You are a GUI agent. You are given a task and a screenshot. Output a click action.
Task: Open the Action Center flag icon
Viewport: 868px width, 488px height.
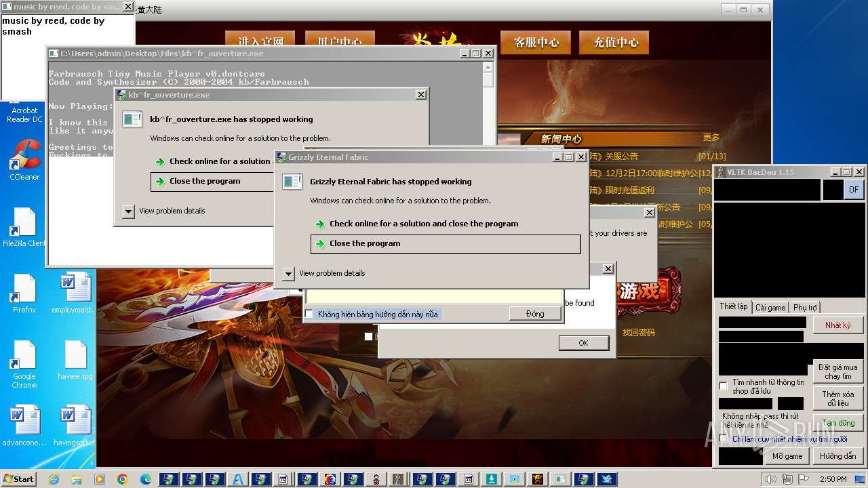click(803, 479)
